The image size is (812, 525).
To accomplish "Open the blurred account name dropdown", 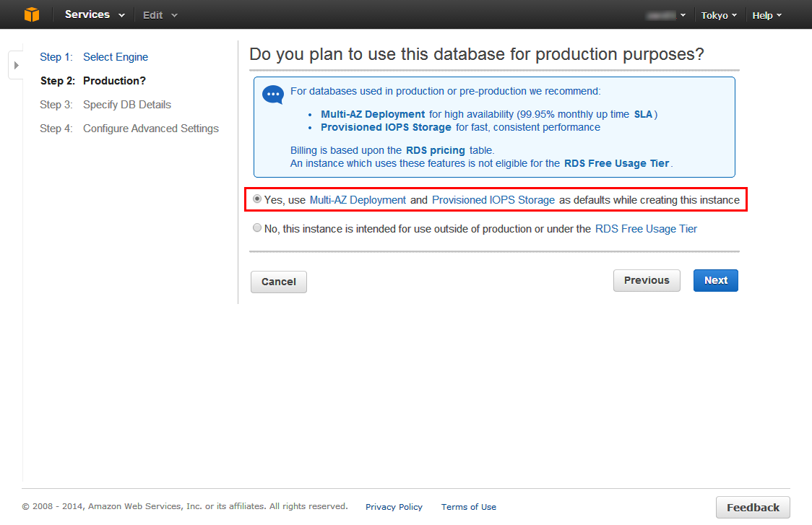I will 666,16.
